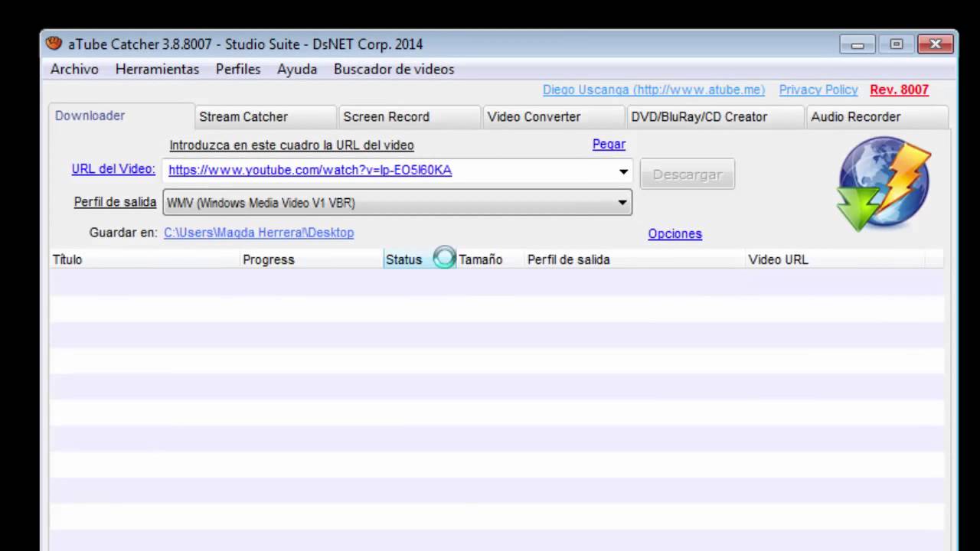
Task: Switch to the Stream Catcher tab
Action: click(265, 117)
